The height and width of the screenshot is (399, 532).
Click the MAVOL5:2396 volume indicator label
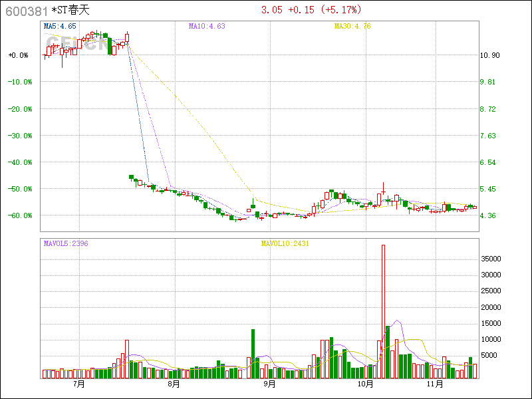pos(66,243)
